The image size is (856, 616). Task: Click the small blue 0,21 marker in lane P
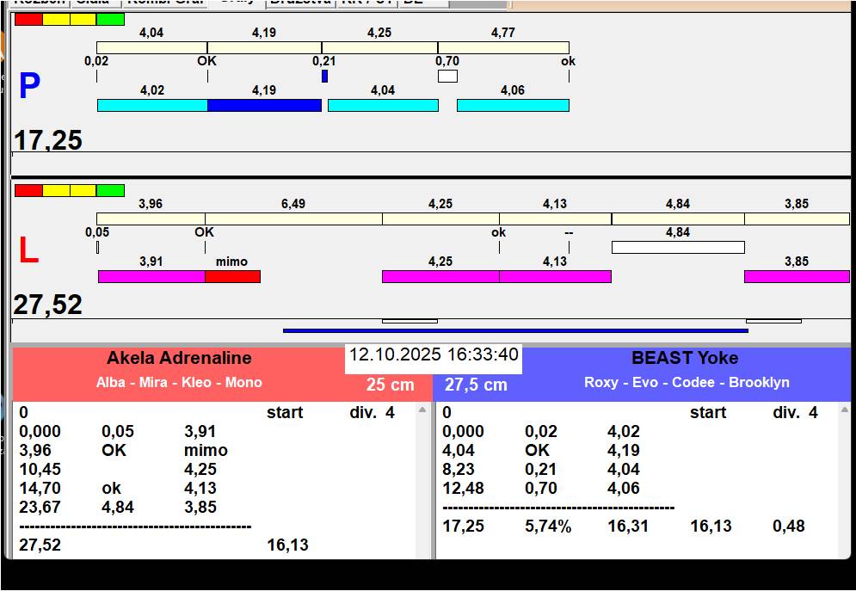[324, 76]
